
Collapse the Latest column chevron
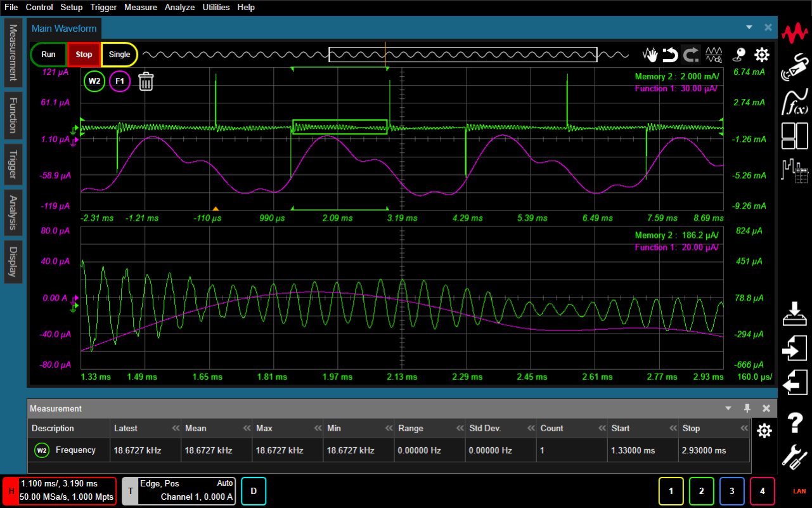(175, 429)
